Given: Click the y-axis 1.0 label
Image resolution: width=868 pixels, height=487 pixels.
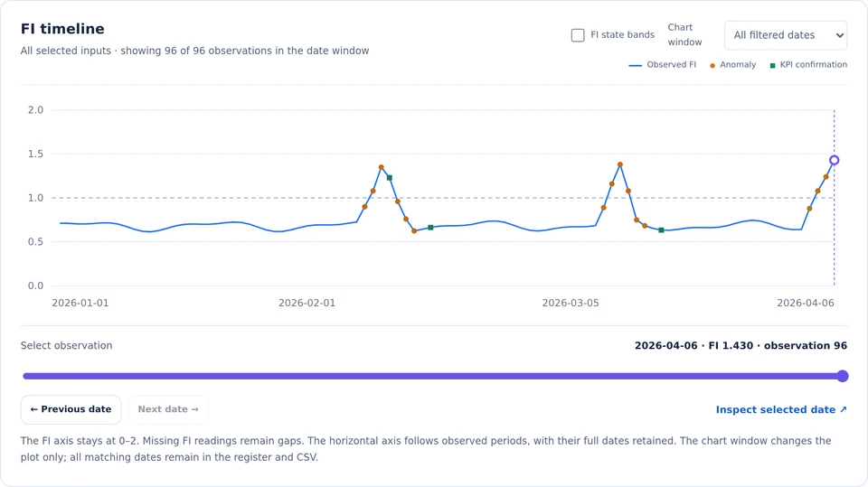Looking at the screenshot, I should (35, 198).
